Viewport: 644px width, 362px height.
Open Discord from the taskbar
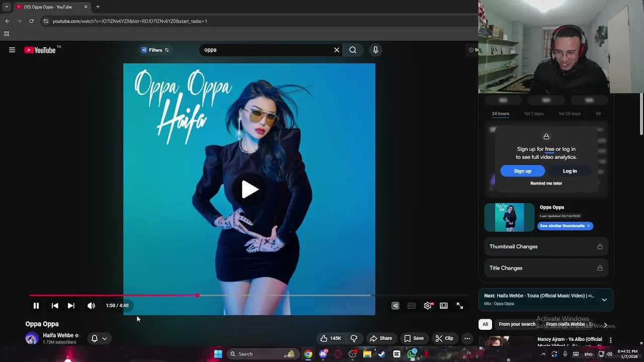(323, 354)
